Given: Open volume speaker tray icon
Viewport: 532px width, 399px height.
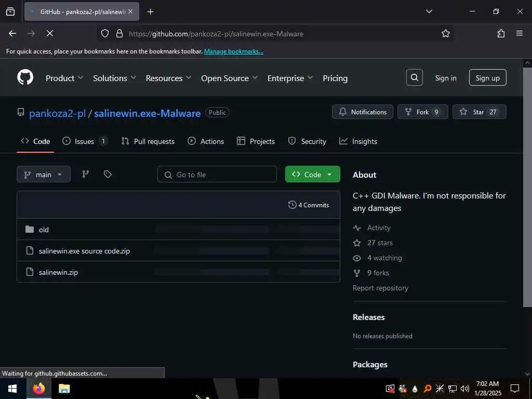Looking at the screenshot, I should tap(465, 389).
